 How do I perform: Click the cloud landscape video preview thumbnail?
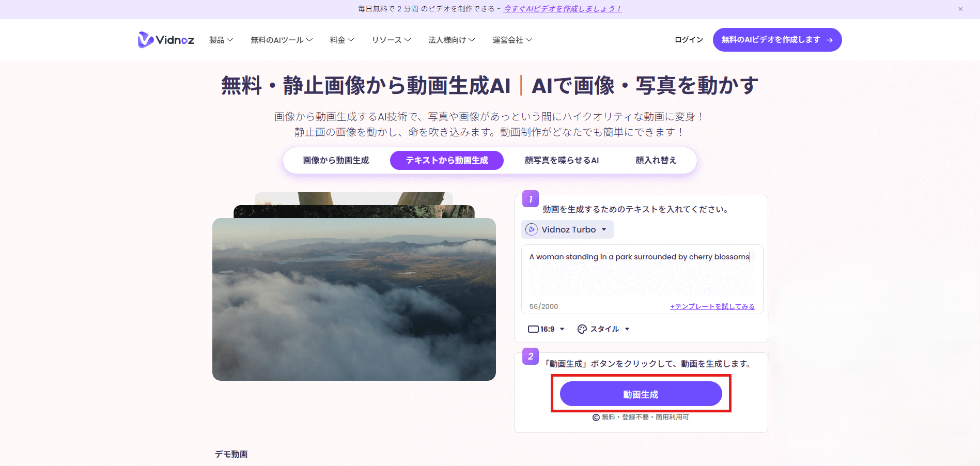click(354, 300)
